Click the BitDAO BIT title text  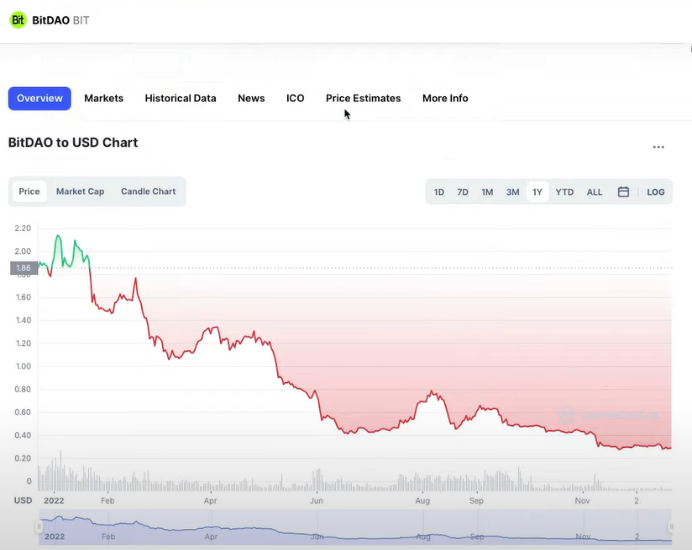point(60,20)
